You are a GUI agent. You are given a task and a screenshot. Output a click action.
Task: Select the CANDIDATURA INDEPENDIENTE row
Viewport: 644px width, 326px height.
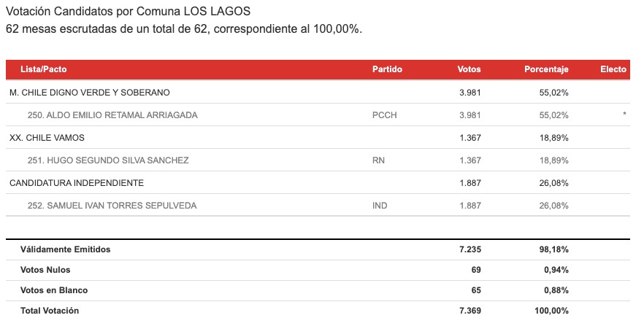pos(318,182)
